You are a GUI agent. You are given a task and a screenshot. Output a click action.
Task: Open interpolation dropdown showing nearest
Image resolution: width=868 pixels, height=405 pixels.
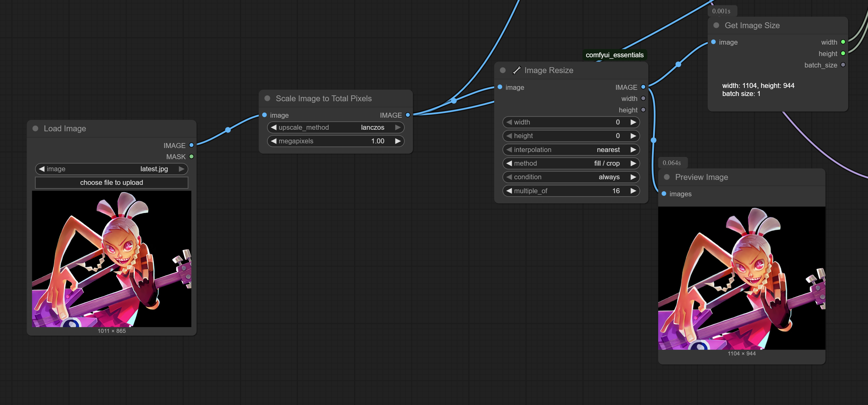pyautogui.click(x=571, y=150)
